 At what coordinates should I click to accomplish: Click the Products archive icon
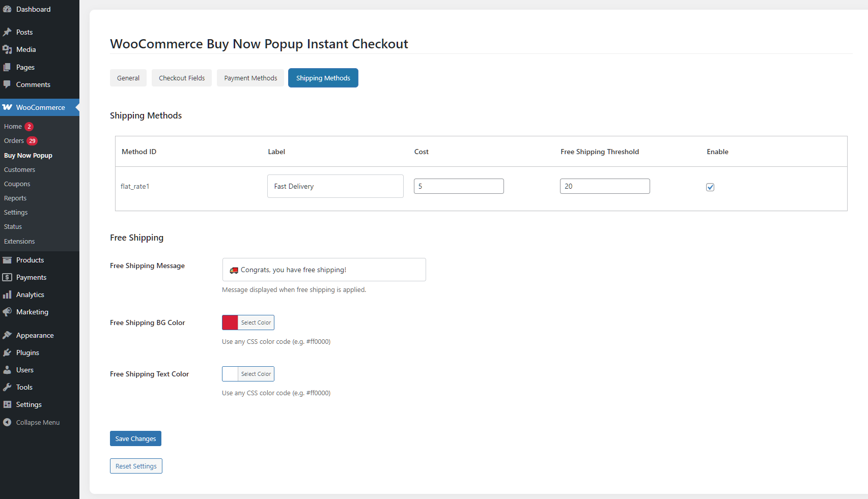click(x=7, y=260)
